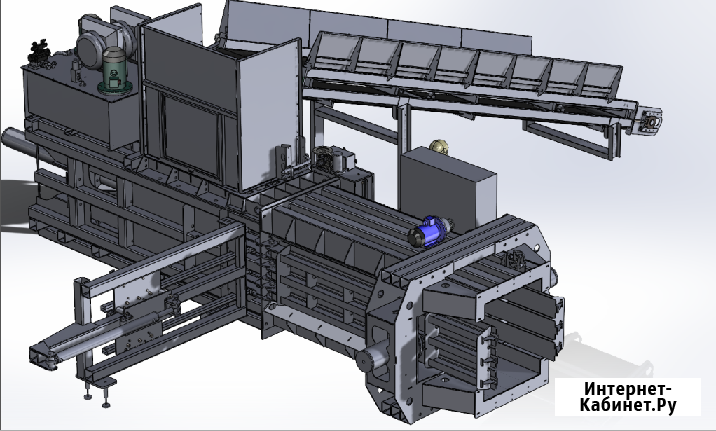Screen dimensions: 716x431
Task: Click the yellow beacon lamp on the control cabinet
Action: (x=437, y=147)
